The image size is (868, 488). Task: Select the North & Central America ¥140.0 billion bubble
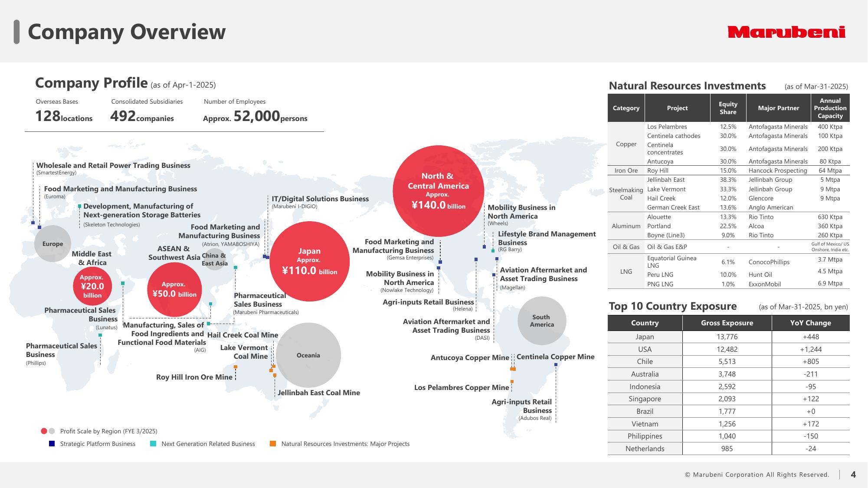(x=438, y=191)
